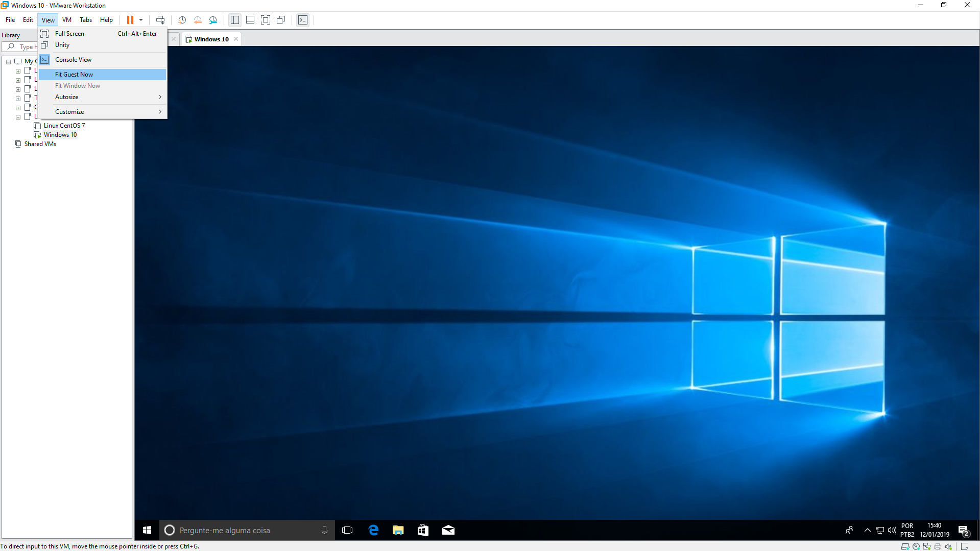Open the VM menu in the menu bar
Viewport: 980px width, 551px height.
point(67,20)
